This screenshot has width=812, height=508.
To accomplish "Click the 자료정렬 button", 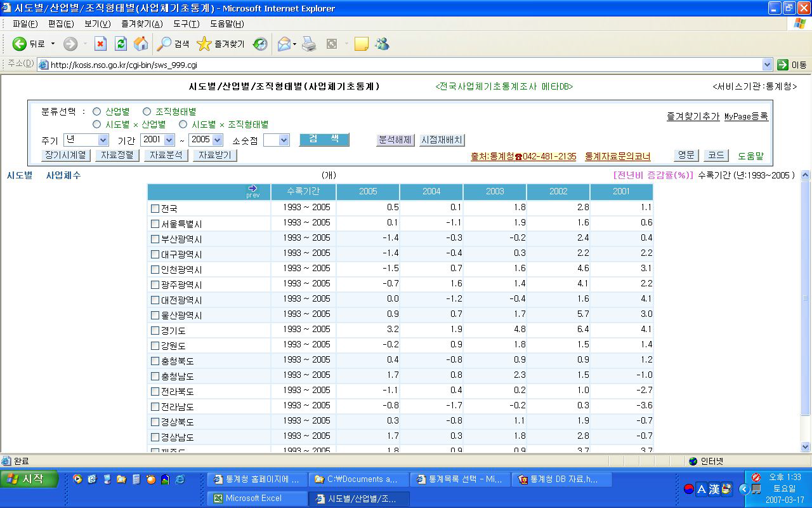I will point(117,155).
